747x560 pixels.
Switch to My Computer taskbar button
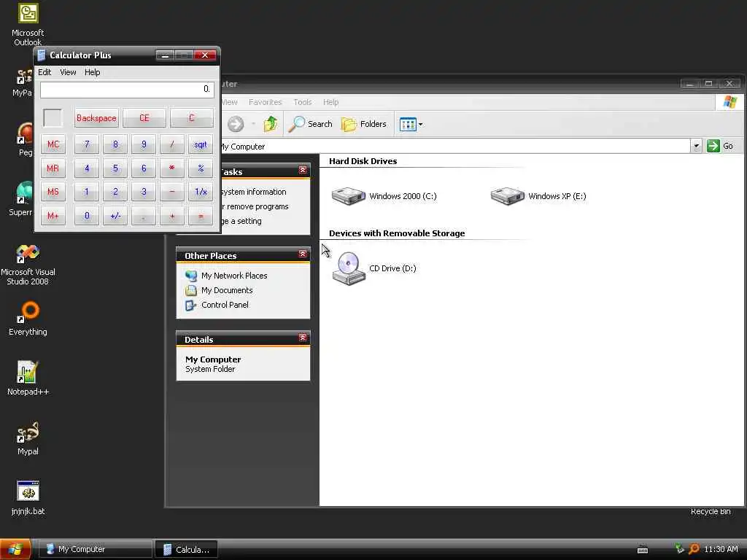click(x=95, y=549)
